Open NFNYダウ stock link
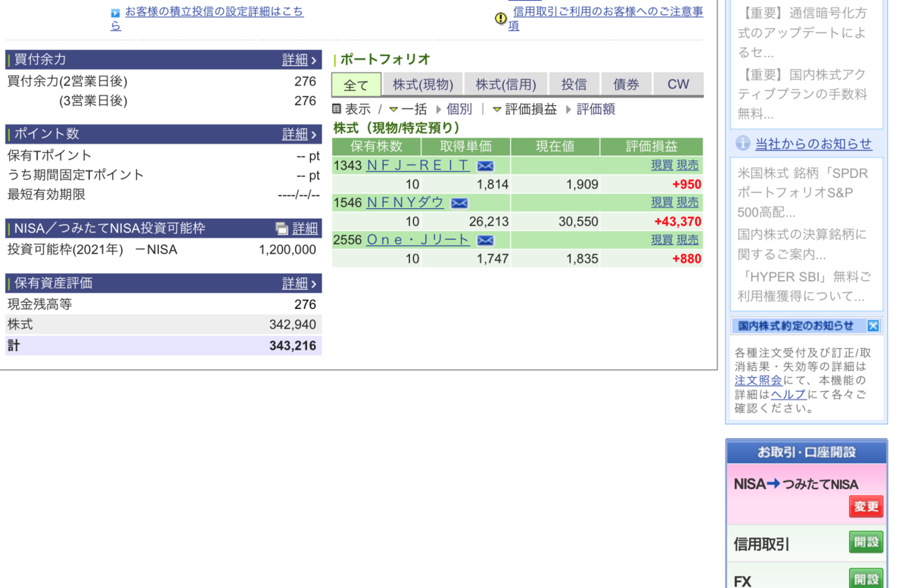This screenshot has width=908, height=588. pos(406,203)
